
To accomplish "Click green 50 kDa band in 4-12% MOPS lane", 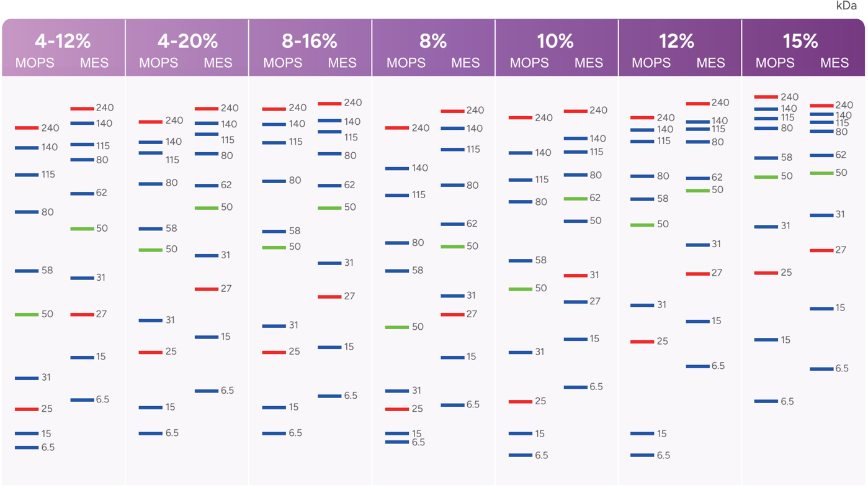I will (x=27, y=315).
